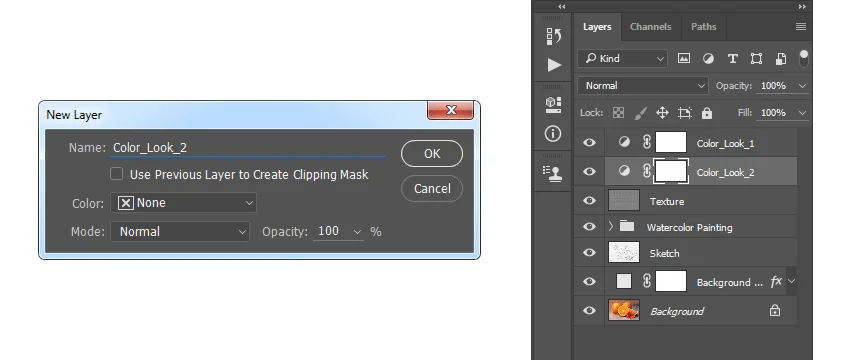Lock position move icon

662,113
